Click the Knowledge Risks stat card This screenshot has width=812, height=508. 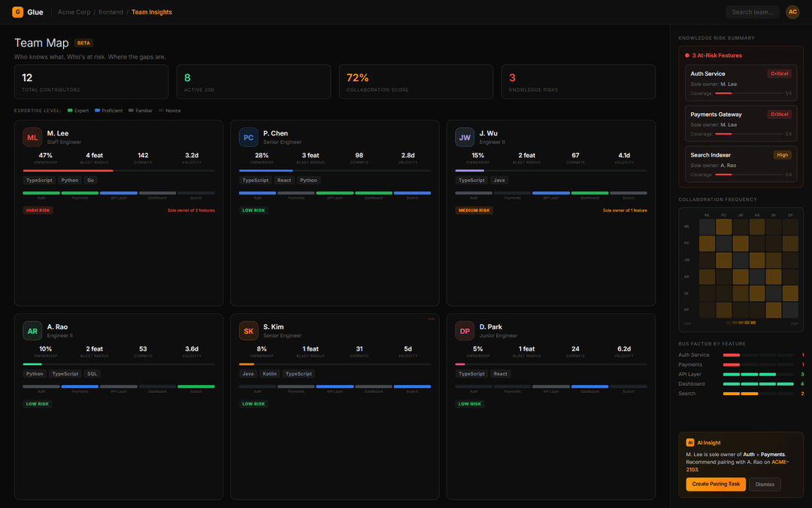578,81
